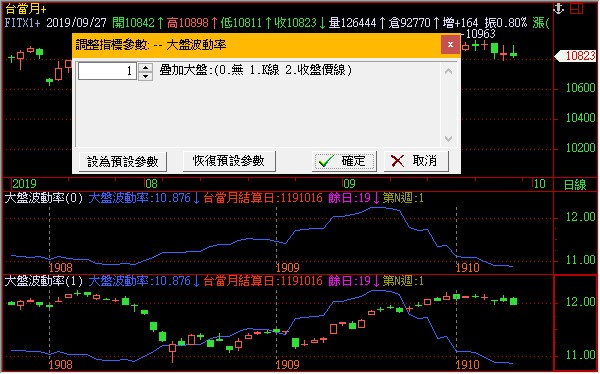Click the parameter list scroll up arrow
600x374 pixels.
pos(449,71)
